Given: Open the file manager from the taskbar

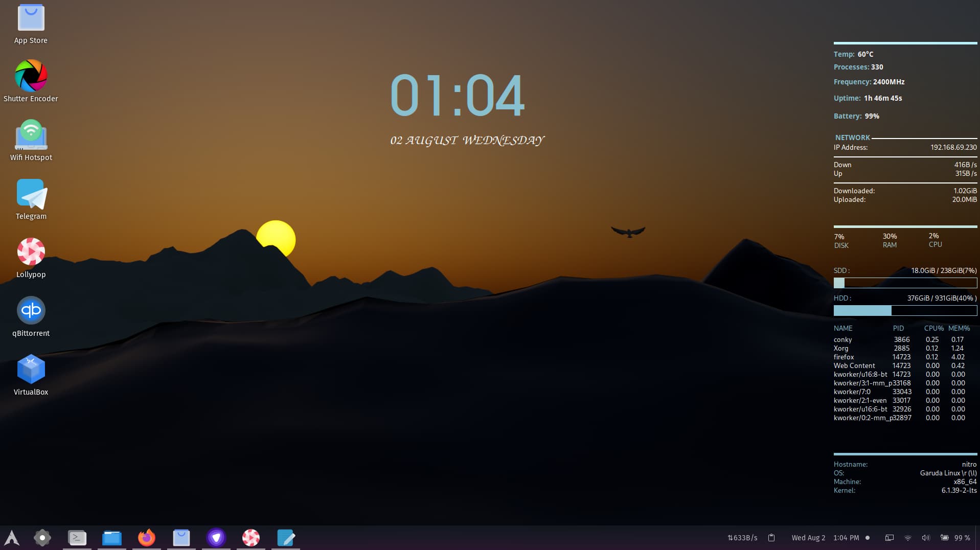Looking at the screenshot, I should tap(111, 537).
